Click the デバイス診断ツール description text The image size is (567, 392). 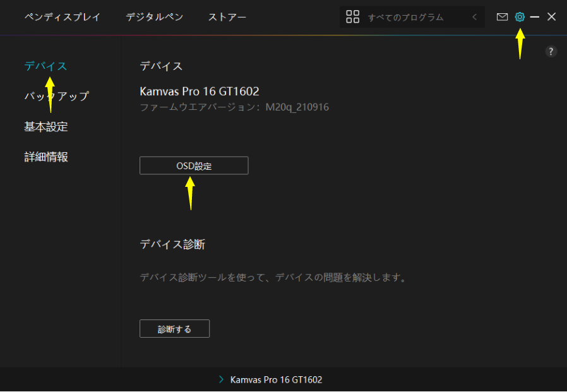[x=274, y=277]
